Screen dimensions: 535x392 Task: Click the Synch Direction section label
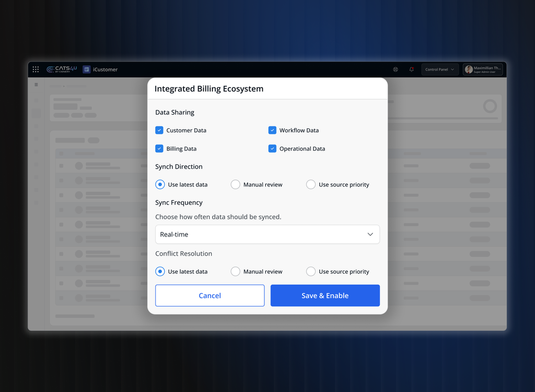point(179,167)
